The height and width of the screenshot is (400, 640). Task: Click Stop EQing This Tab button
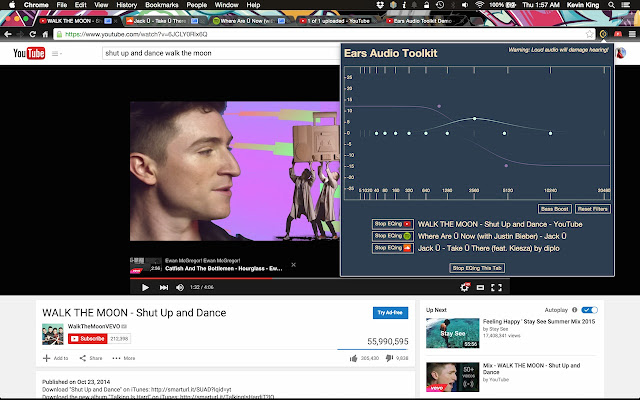pyautogui.click(x=477, y=268)
